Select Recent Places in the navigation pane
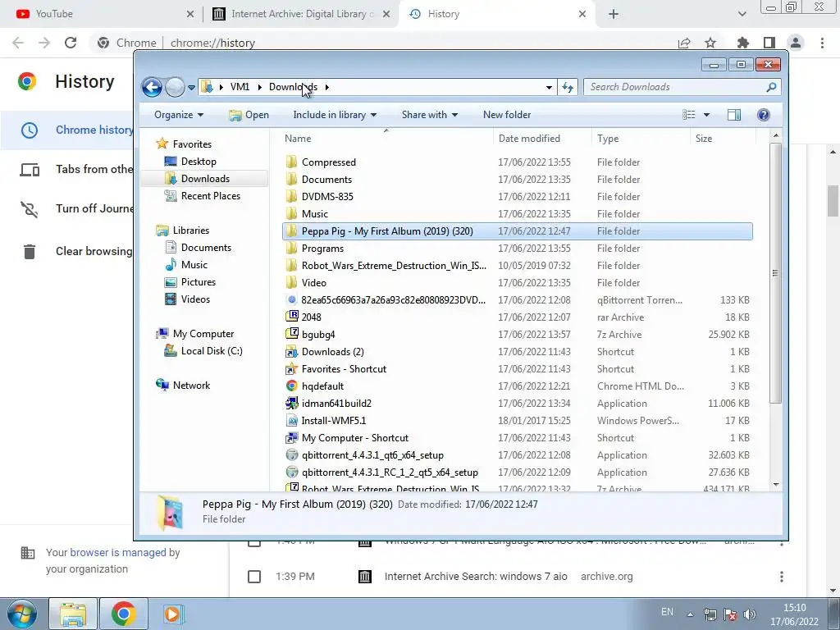This screenshot has width=840, height=630. [x=211, y=196]
